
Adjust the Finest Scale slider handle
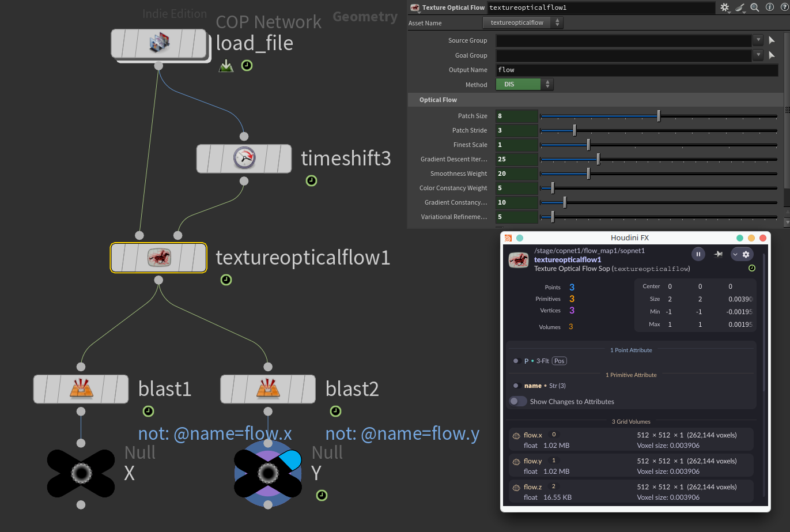[588, 145]
